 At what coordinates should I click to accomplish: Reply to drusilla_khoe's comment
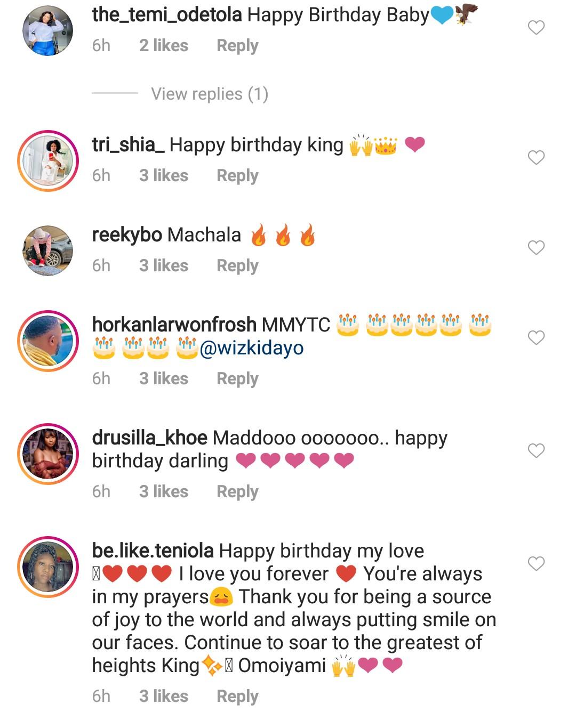[237, 491]
